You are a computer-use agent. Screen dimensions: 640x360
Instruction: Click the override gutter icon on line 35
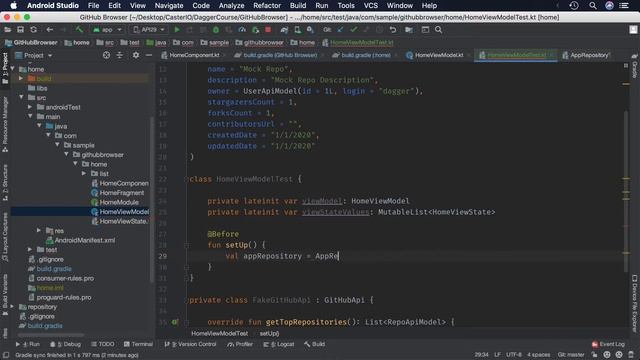175,322
